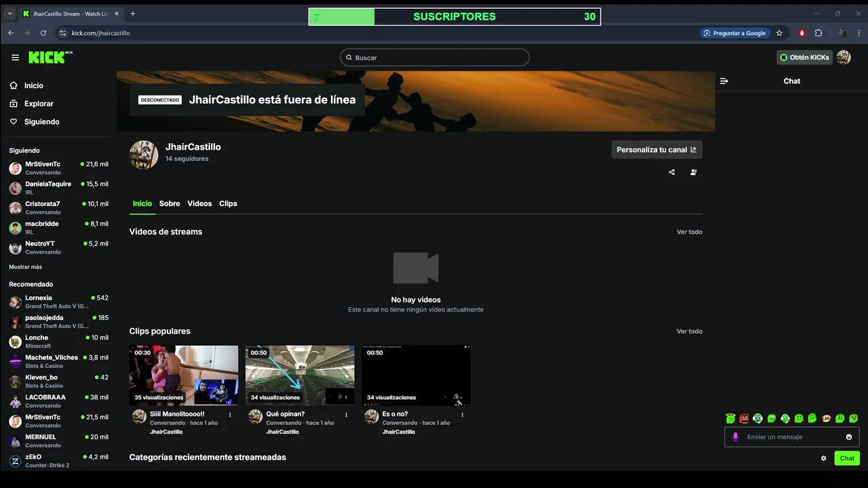868x488 pixels.
Task: Click the green Chat send button
Action: coord(847,458)
